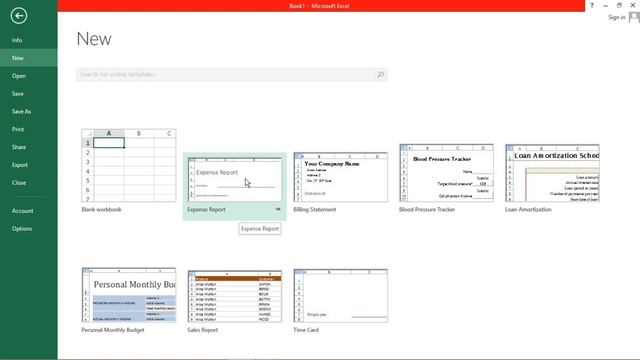Select the Expense Report template thumbnail
Viewport: 640px width, 360px height.
tap(235, 180)
